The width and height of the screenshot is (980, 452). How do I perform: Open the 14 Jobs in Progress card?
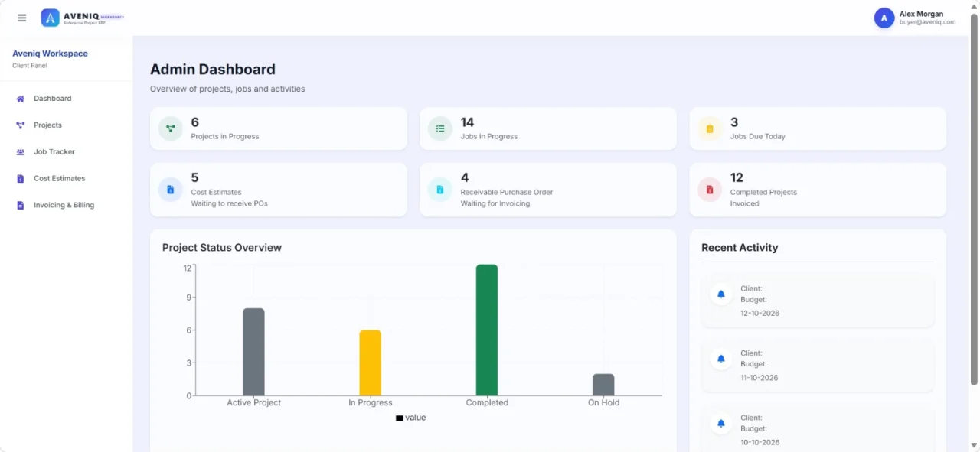point(548,128)
